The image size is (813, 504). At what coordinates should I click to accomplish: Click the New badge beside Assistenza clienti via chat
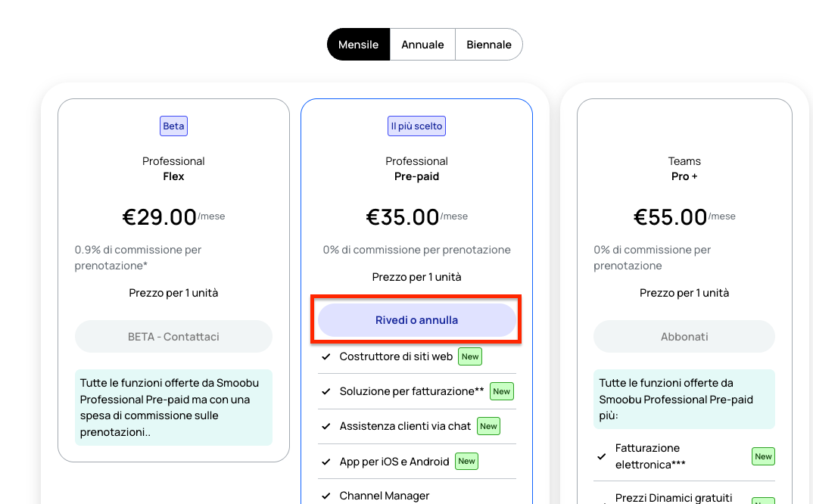click(x=488, y=426)
